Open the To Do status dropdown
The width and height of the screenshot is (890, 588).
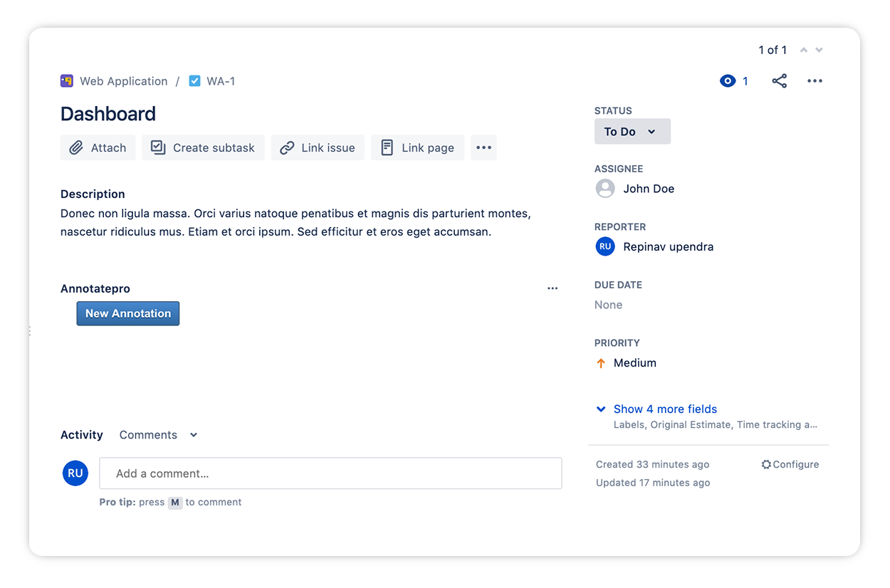632,132
